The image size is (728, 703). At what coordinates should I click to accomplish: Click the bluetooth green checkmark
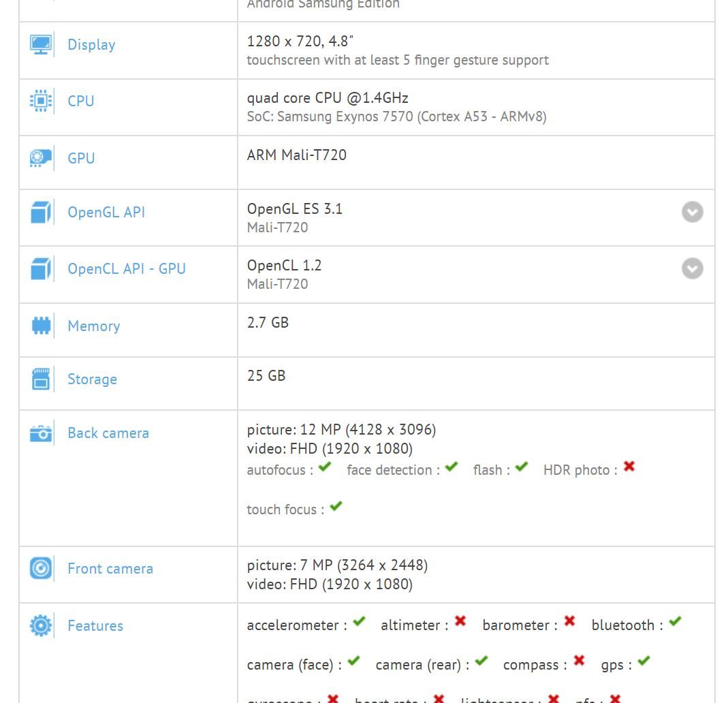[x=675, y=622]
